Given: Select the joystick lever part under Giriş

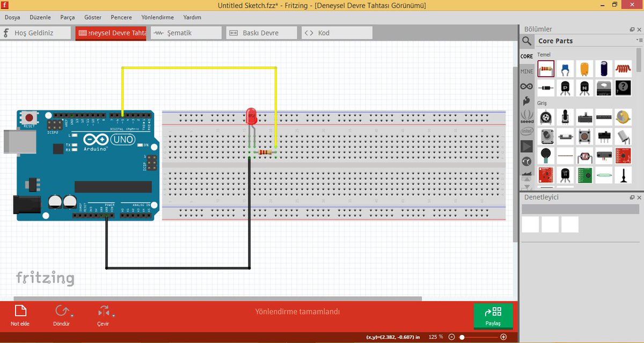Looking at the screenshot, I should point(565,117).
